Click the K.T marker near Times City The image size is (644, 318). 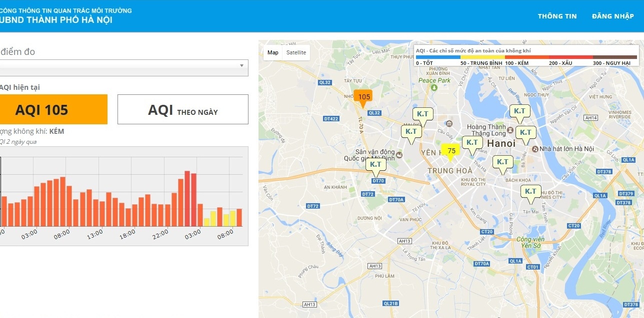pos(530,190)
